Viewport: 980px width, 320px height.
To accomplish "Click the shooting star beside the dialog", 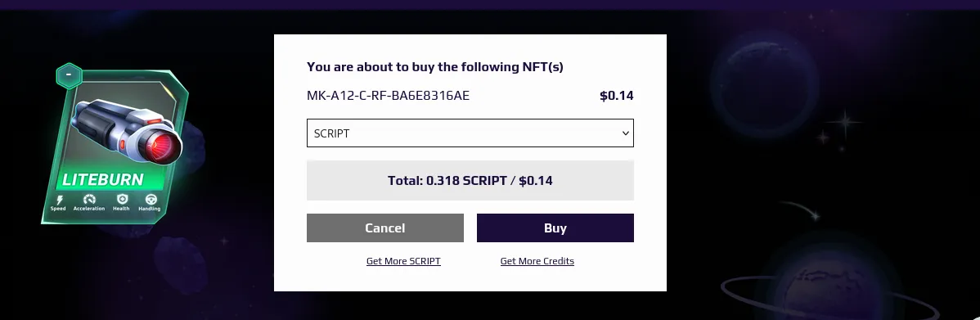I will tap(800, 210).
